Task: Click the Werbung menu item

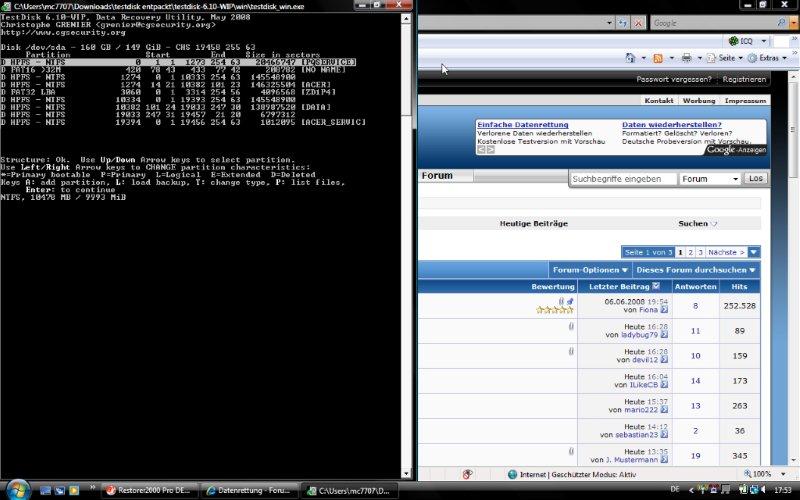Action: (698, 101)
